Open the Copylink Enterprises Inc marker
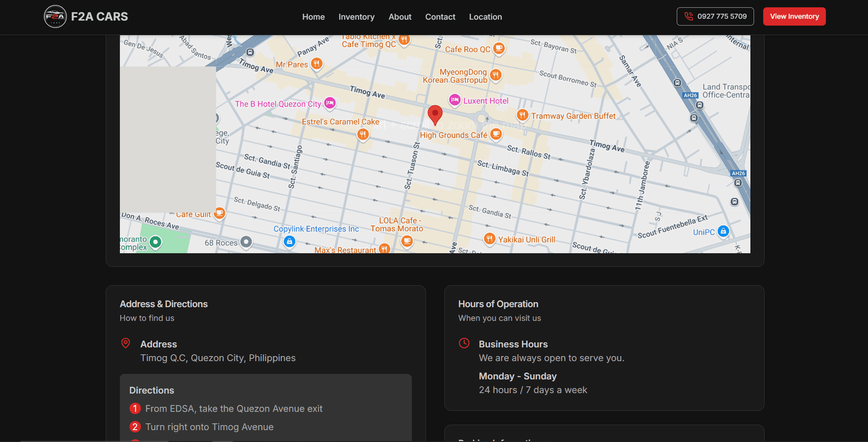 click(x=289, y=241)
